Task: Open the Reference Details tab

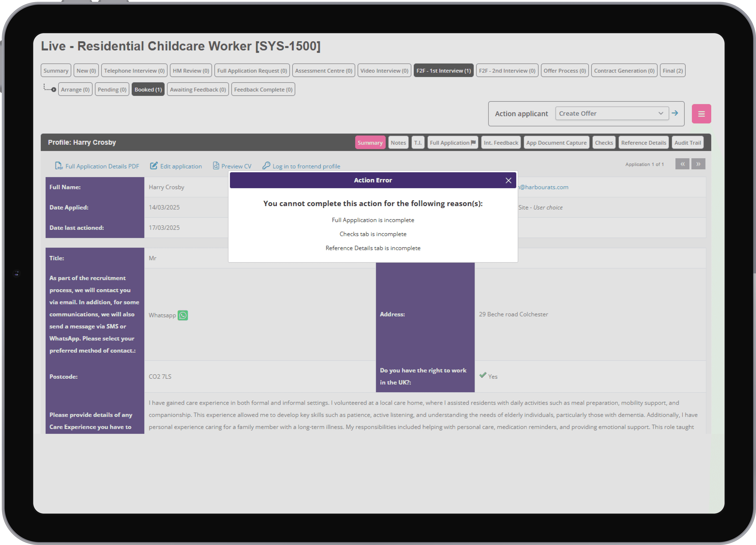Action: pyautogui.click(x=643, y=143)
